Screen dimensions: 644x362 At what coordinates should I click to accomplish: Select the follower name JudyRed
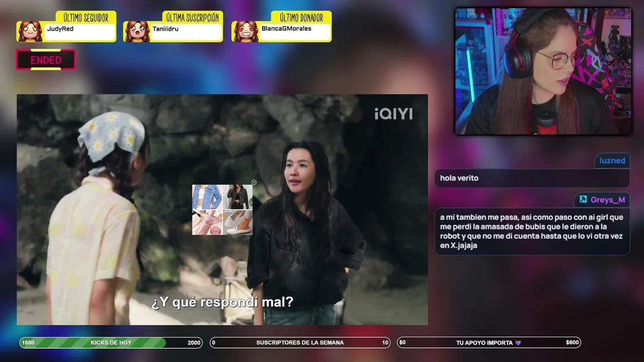pyautogui.click(x=60, y=29)
